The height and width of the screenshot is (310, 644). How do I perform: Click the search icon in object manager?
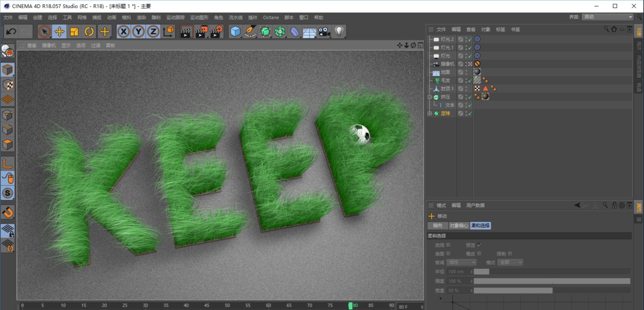(x=607, y=29)
